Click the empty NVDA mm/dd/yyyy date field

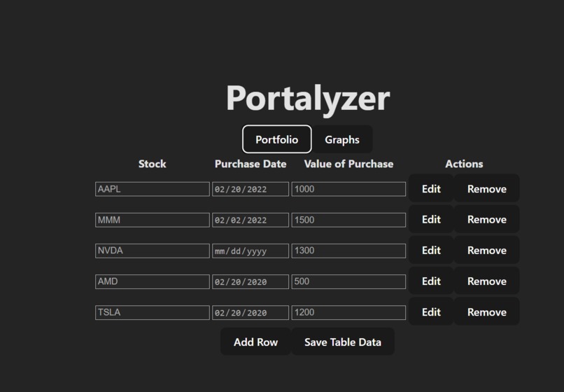tap(251, 251)
